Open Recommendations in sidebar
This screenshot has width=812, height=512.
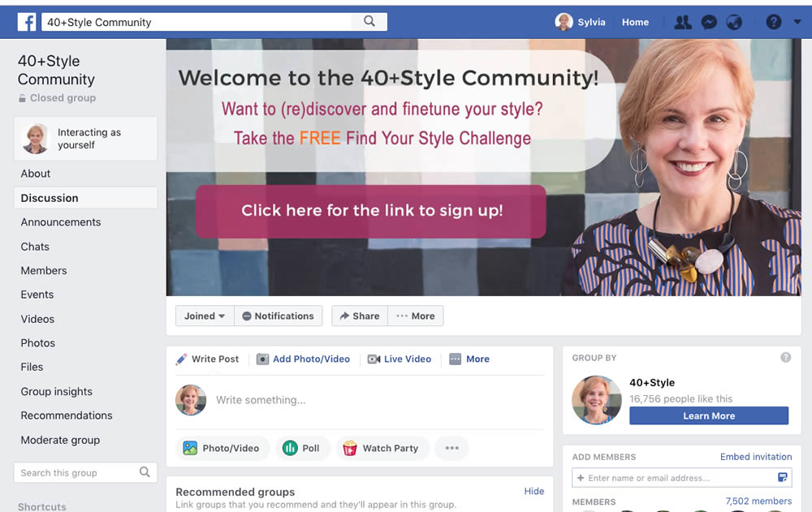(67, 415)
